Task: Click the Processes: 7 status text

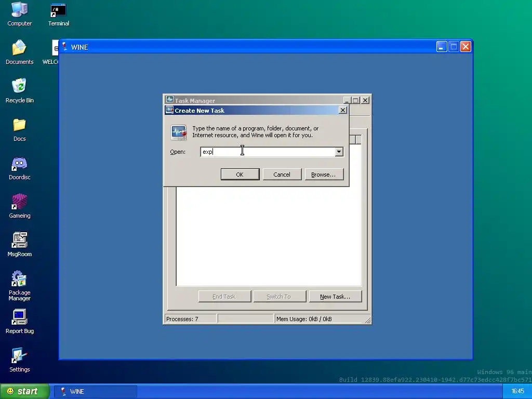Action: click(182, 319)
